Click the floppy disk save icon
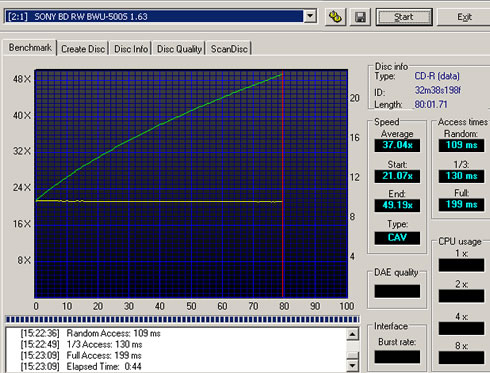Image resolution: width=490 pixels, height=373 pixels. pos(360,17)
